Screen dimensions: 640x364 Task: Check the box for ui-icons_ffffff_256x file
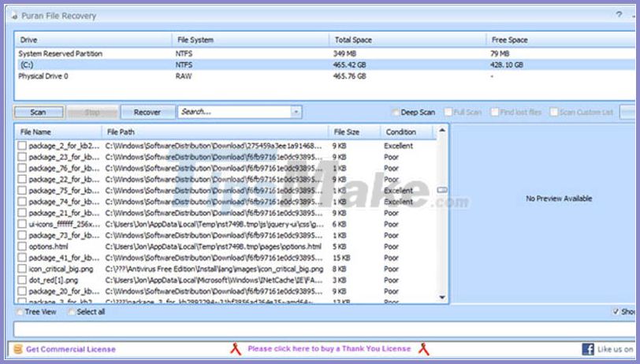point(22,224)
